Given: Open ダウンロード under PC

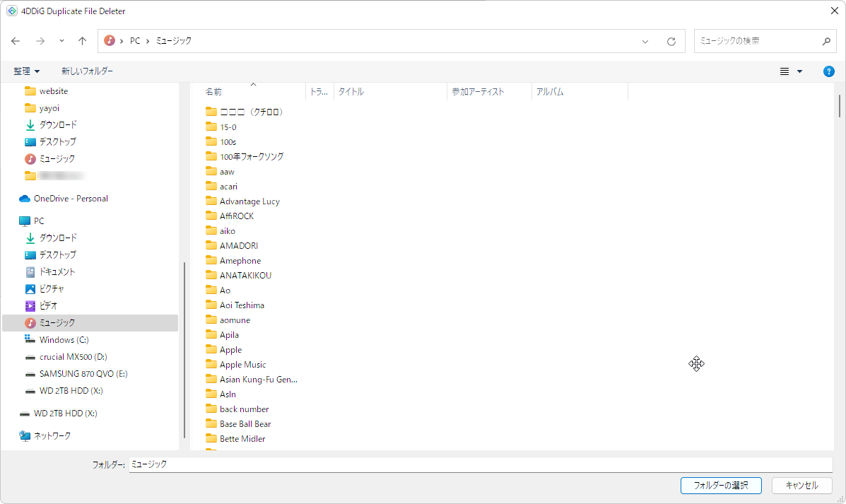Looking at the screenshot, I should pos(51,238).
